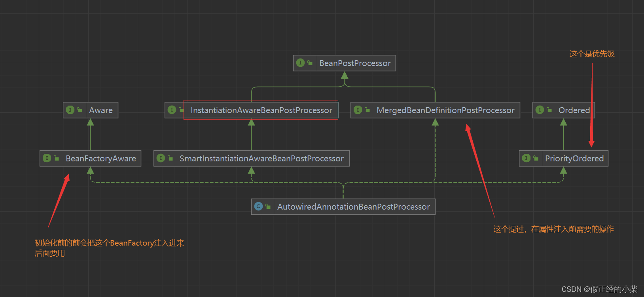Select the PriorityOrdered node

click(564, 159)
